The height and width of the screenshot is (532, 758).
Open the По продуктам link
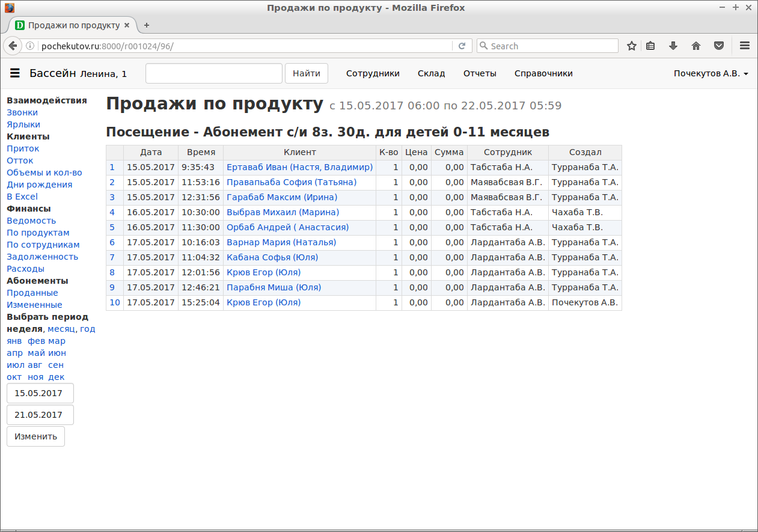click(x=38, y=233)
